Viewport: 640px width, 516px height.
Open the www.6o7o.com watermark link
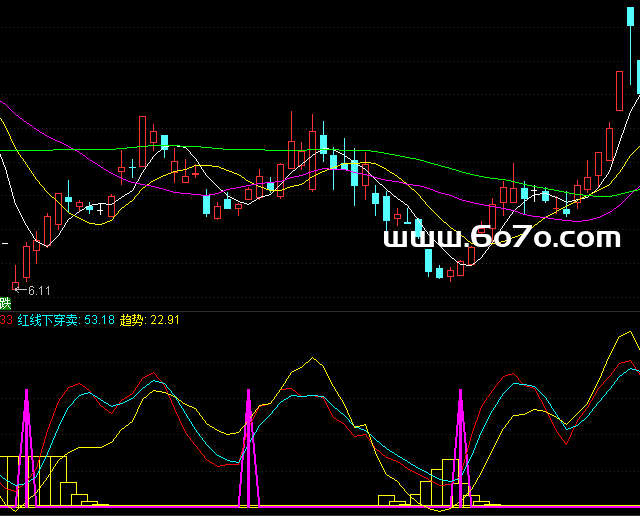point(501,238)
